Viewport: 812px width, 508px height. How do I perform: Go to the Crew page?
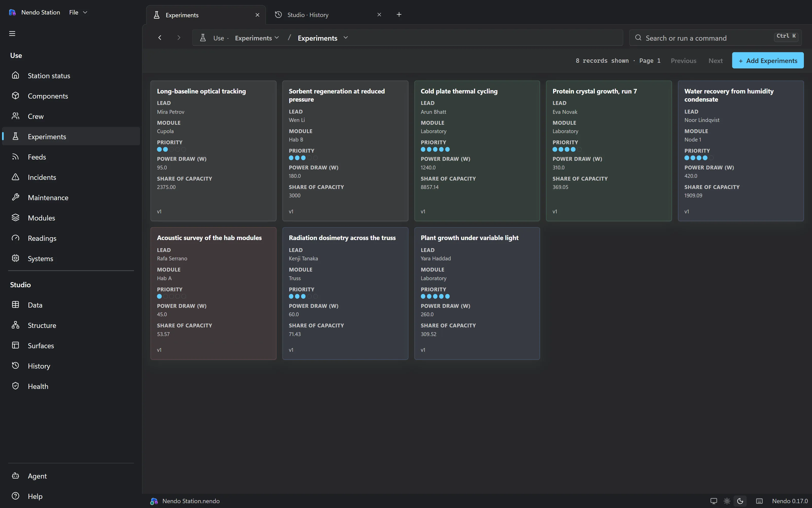coord(71,116)
